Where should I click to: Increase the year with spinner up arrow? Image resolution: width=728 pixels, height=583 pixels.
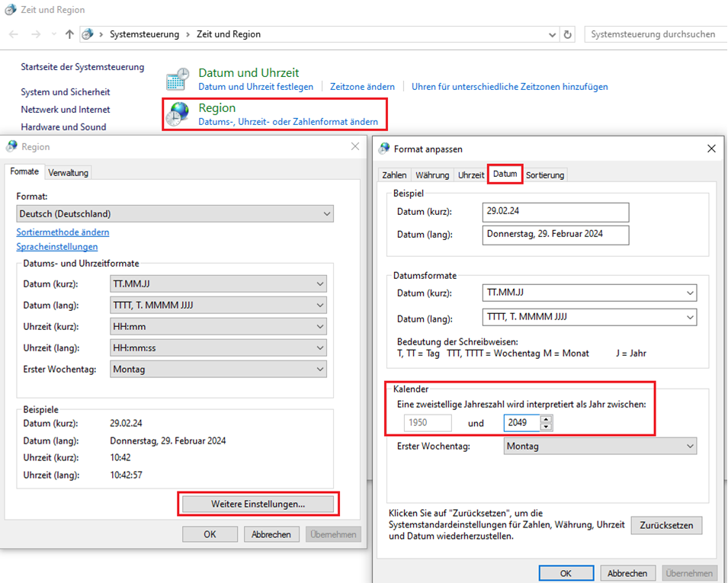tap(546, 418)
